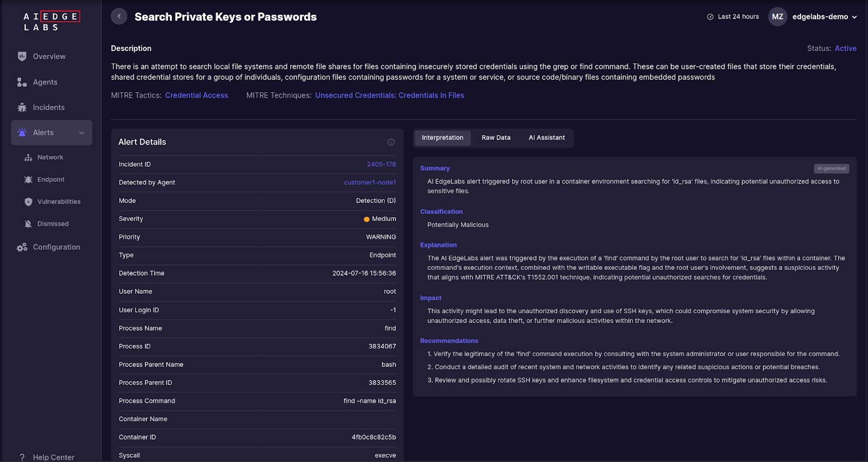Collapse the Alerts menu chevron
Screen dimensions: 868x462
point(82,133)
